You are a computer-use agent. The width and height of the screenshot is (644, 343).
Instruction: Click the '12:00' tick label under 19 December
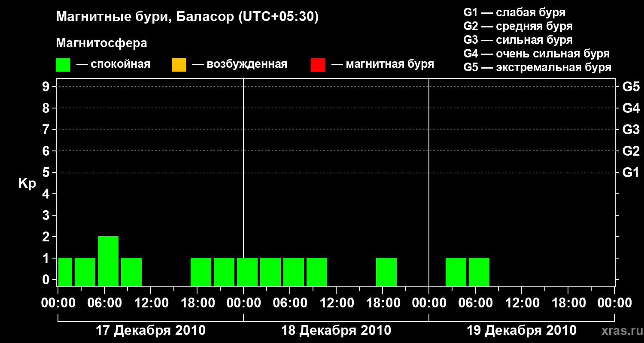(x=522, y=303)
